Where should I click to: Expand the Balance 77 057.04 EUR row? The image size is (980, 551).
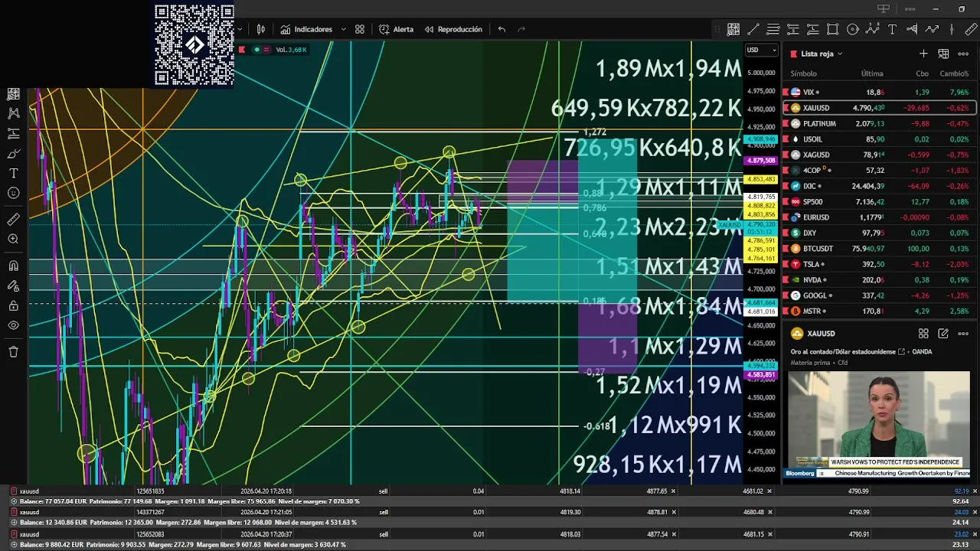click(14, 501)
